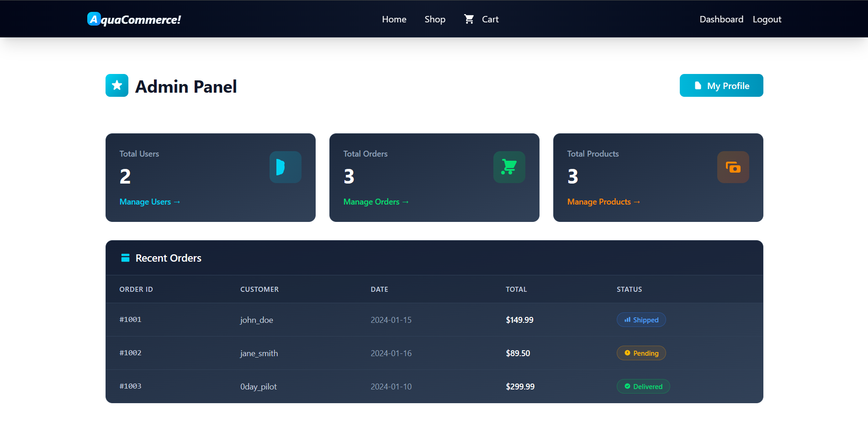Open My Profile button
This screenshot has height=421, width=868.
point(721,85)
